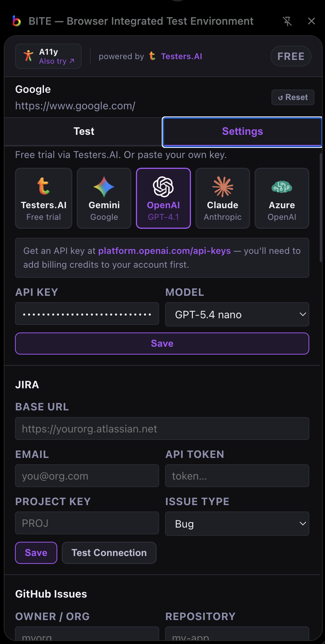
Task: Select the Azure OpenAI provider icon
Action: click(282, 186)
